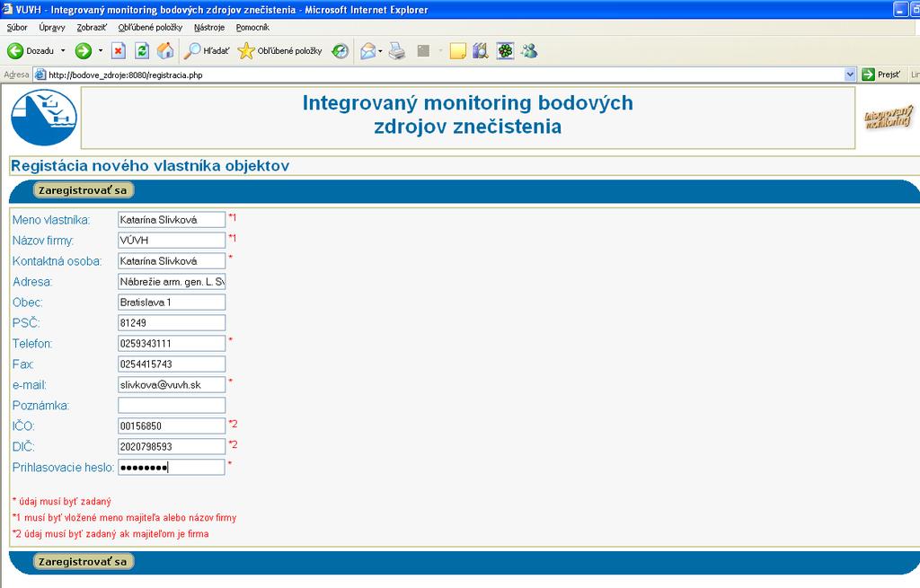920x588 pixels.
Task: Open Obľúbené položky star toolbar button
Action: pos(280,51)
